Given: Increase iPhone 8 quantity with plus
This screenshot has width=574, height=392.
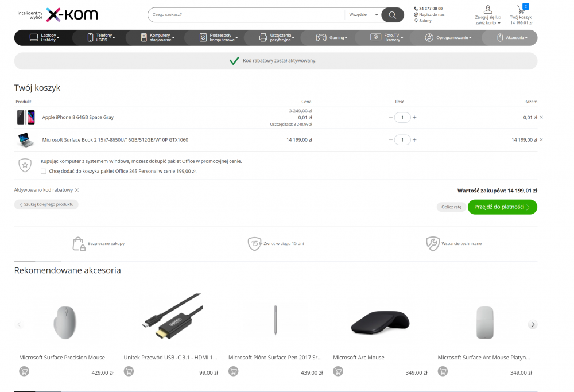Looking at the screenshot, I should coord(414,118).
